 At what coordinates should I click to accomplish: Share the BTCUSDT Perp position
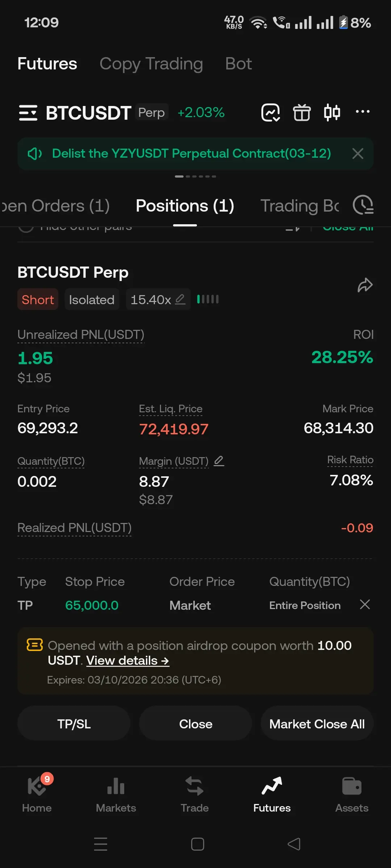click(x=365, y=285)
